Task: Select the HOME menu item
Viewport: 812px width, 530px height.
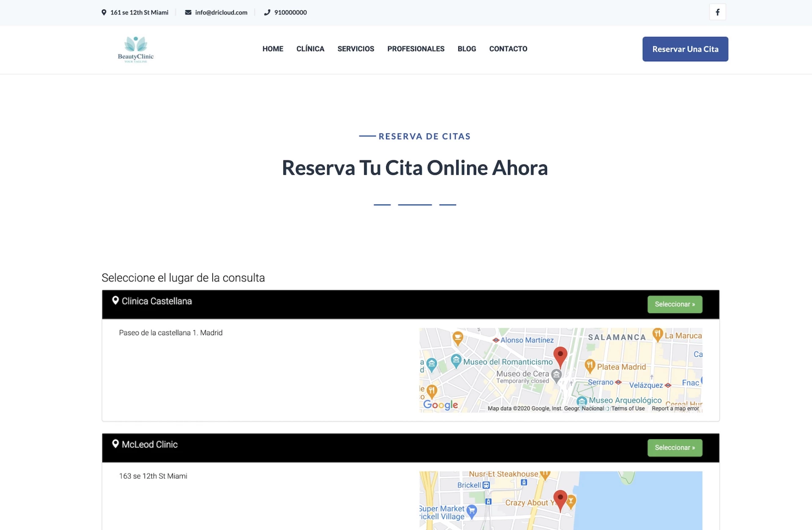Action: tap(273, 49)
